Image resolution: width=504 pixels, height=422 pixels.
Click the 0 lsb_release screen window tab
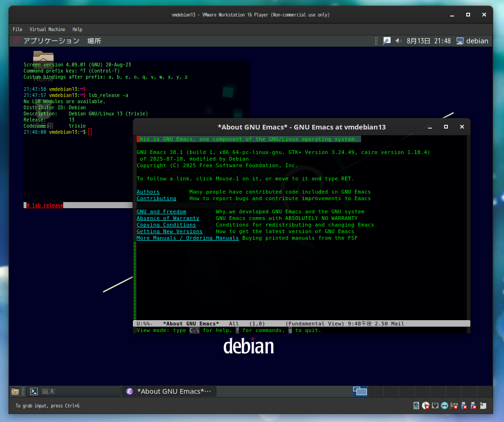pos(45,205)
